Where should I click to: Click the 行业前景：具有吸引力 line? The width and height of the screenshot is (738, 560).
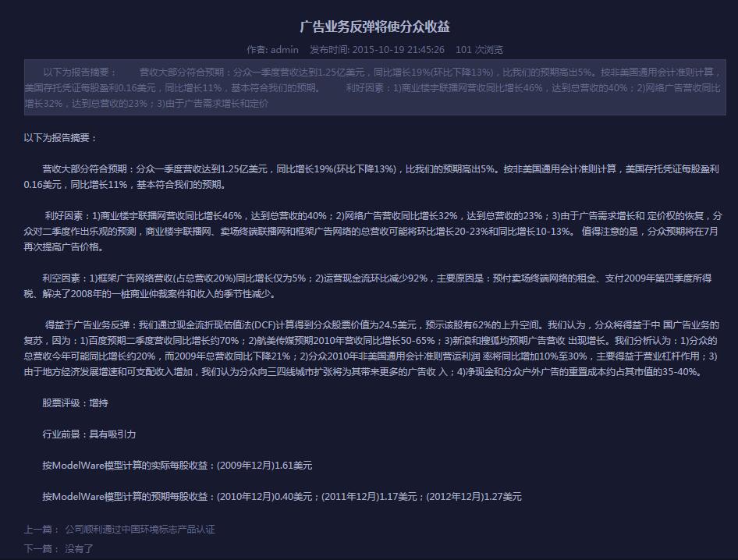[89, 434]
